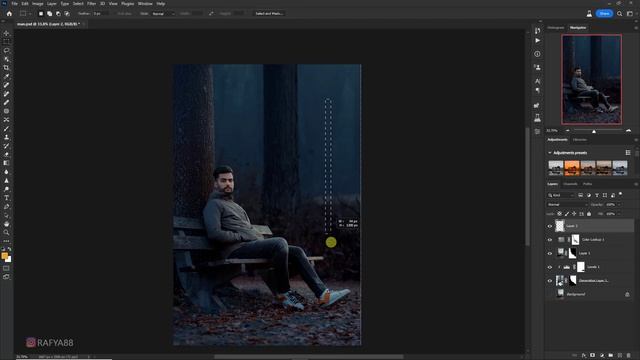The width and height of the screenshot is (640, 360).
Task: Click Add to selection mode icon
Action: pyautogui.click(x=49, y=13)
